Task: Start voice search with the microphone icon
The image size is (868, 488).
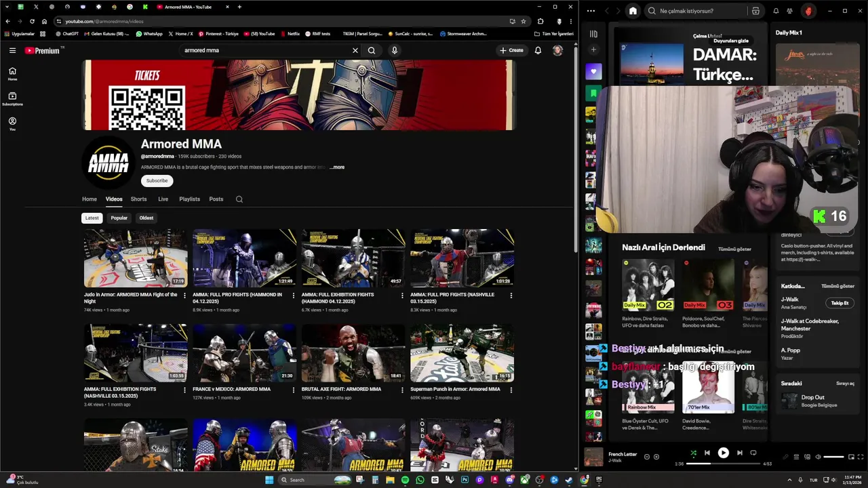Action: [x=394, y=50]
